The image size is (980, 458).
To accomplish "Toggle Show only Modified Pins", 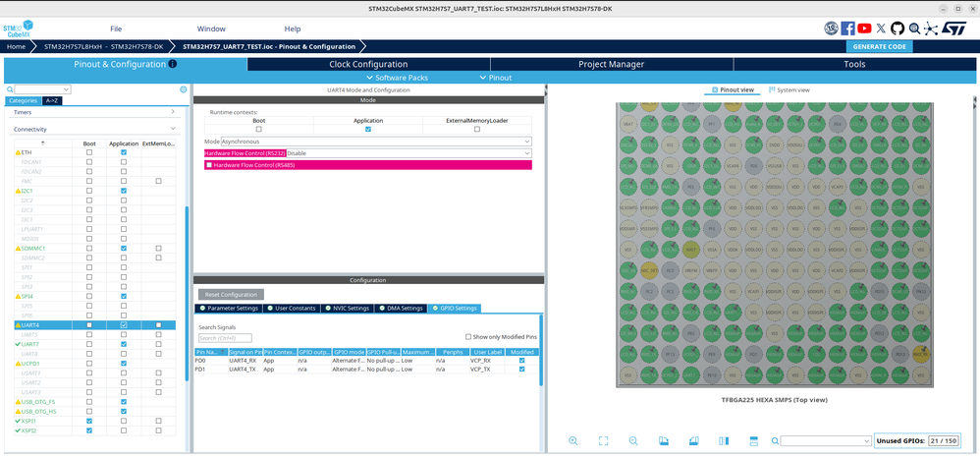I will pos(468,336).
